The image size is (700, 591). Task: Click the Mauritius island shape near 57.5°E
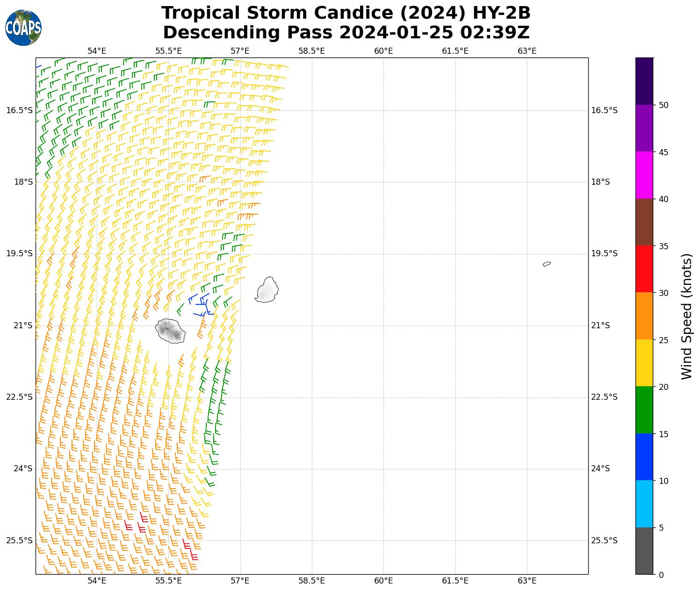pyautogui.click(x=267, y=290)
